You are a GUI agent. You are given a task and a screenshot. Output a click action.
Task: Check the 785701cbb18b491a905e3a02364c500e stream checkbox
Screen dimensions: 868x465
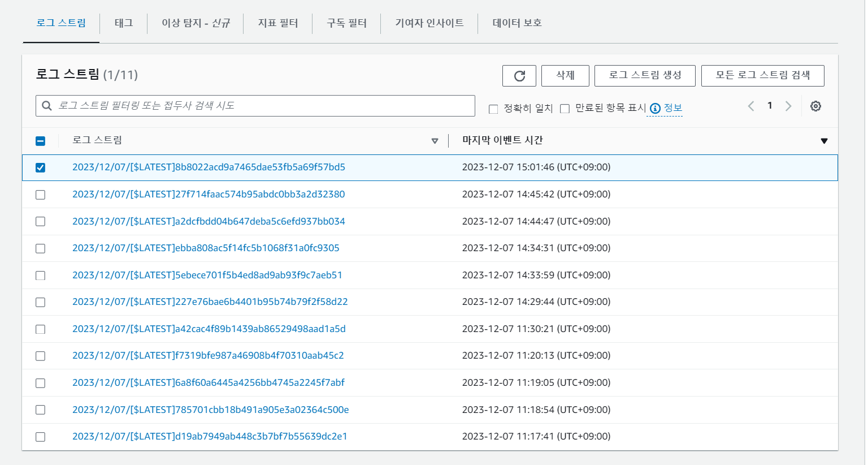coord(40,410)
